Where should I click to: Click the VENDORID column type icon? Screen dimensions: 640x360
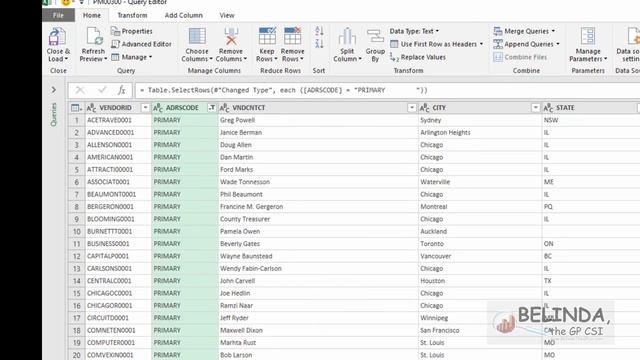(x=91, y=108)
